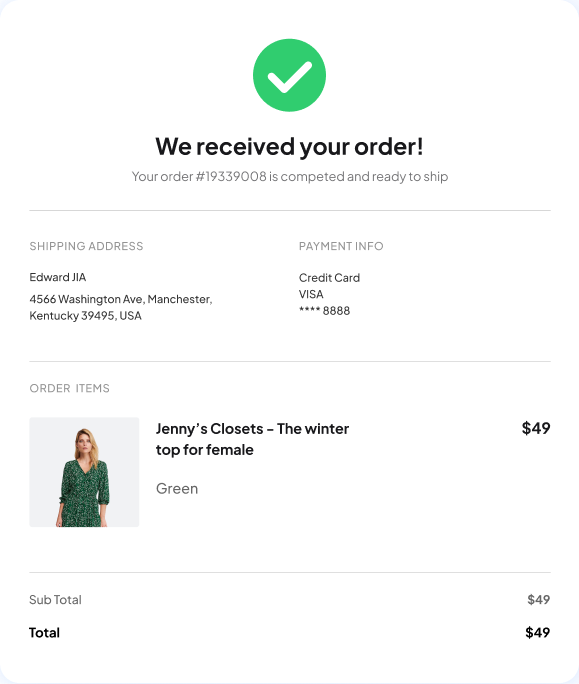
Task: Click the PAYMENT INFO section label
Action: click(x=341, y=246)
